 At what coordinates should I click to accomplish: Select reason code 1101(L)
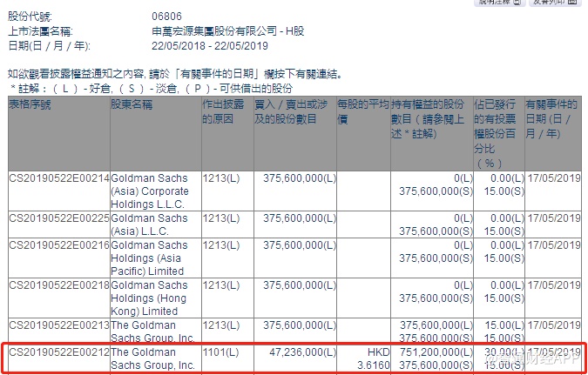(221, 352)
